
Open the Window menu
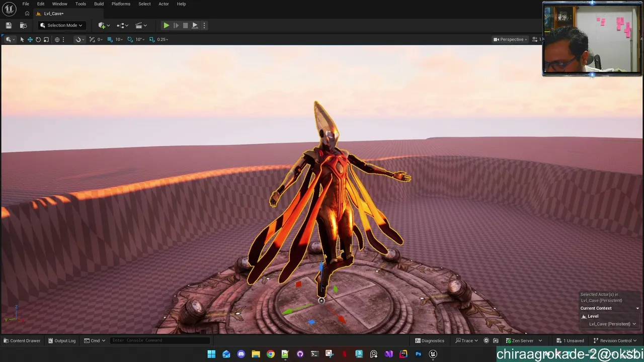pos(59,4)
